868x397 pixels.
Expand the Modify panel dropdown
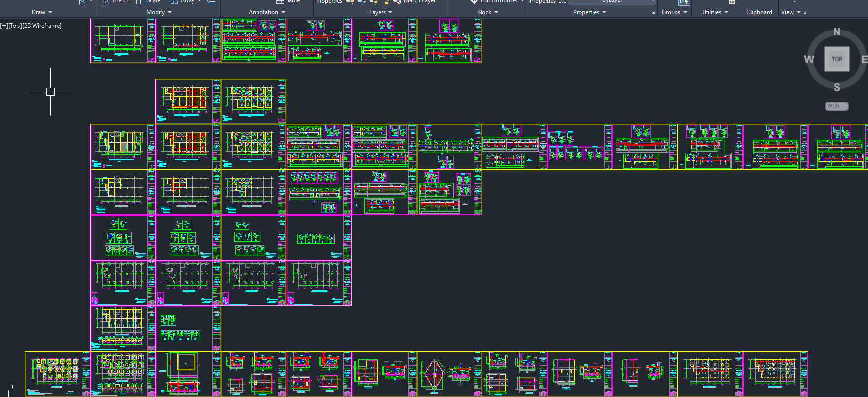click(159, 12)
